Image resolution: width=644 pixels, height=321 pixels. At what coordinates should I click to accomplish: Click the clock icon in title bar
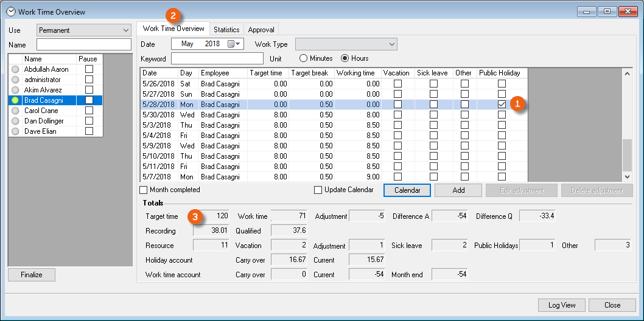10,12
